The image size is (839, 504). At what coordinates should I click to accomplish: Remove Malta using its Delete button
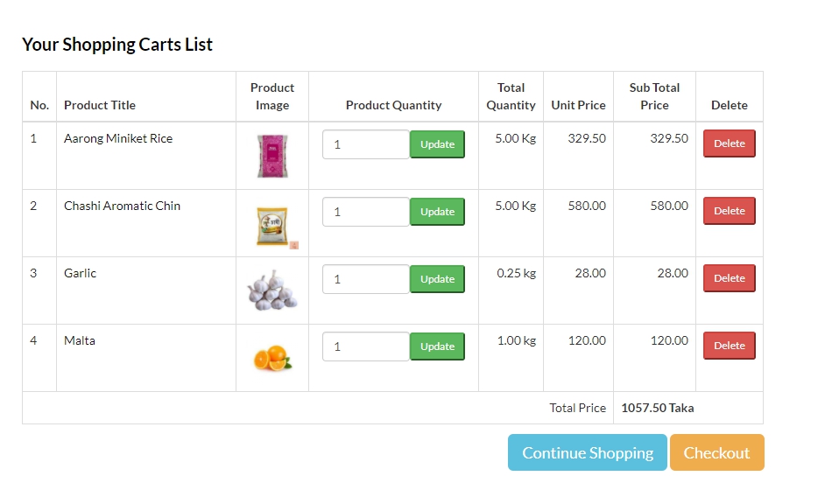[729, 346]
